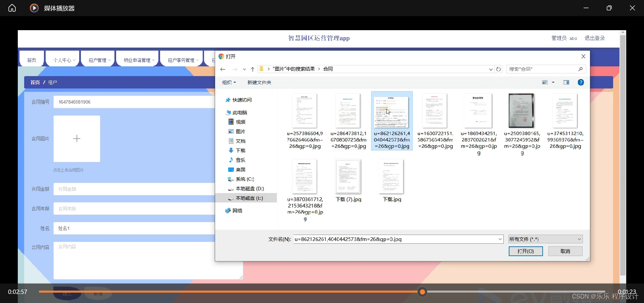Expand address bar history dropdown
This screenshot has height=303, width=644.
[491, 69]
